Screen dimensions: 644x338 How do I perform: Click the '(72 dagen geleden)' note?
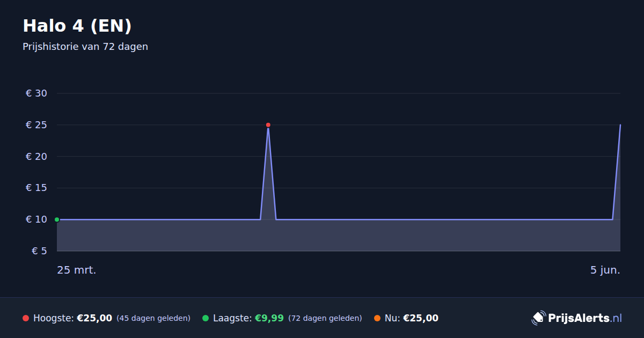(325, 318)
